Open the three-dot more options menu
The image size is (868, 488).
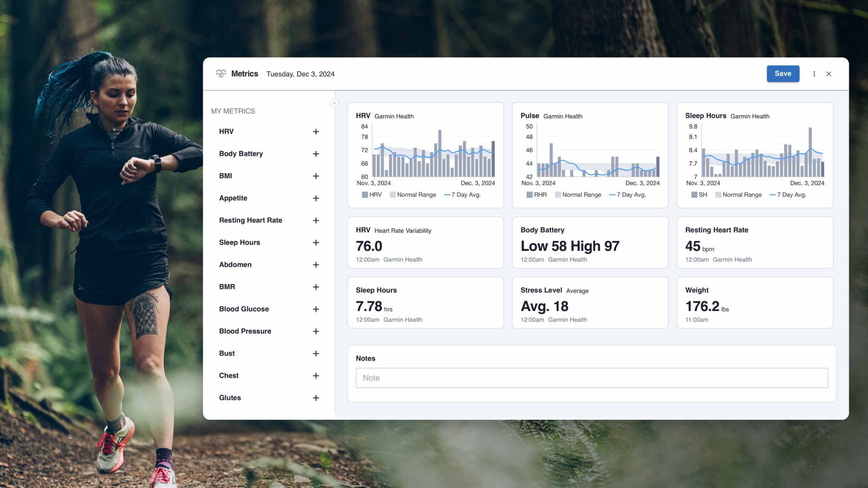[x=814, y=74]
